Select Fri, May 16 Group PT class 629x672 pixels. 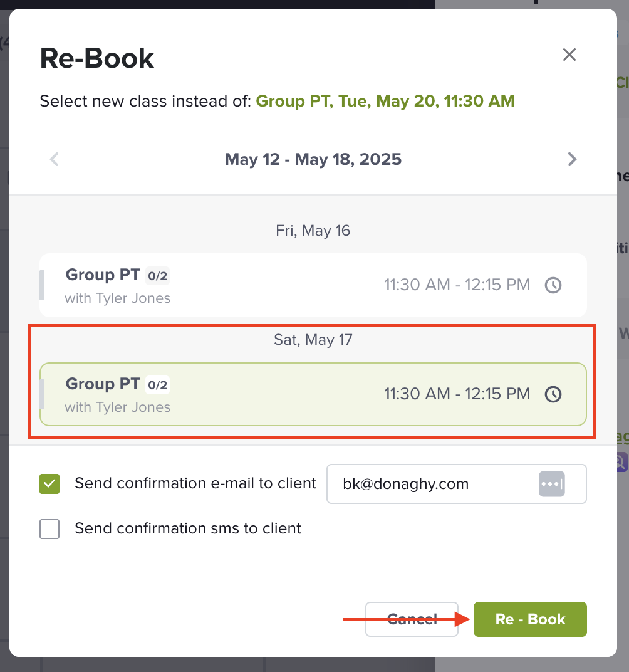313,285
